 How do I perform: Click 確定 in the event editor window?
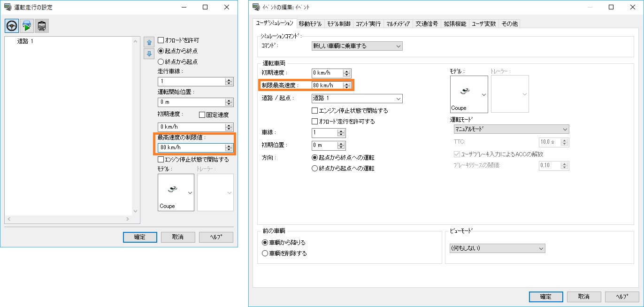(546, 297)
